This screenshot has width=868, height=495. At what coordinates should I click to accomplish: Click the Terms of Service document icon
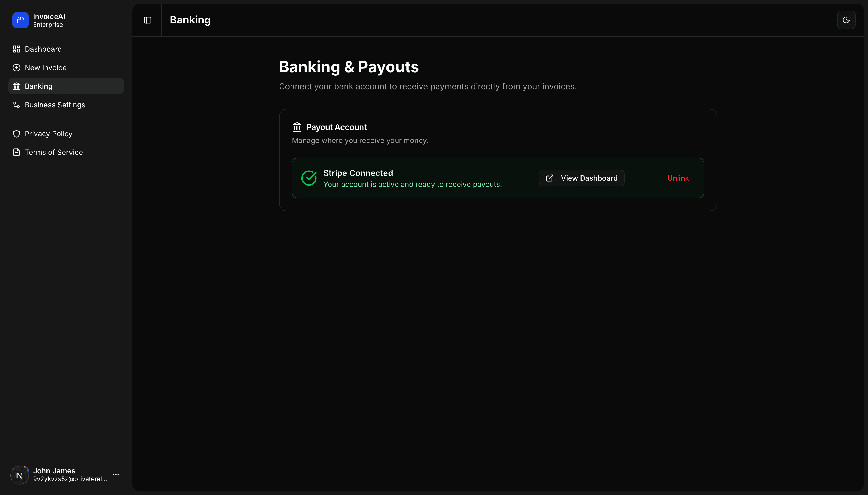(x=16, y=152)
